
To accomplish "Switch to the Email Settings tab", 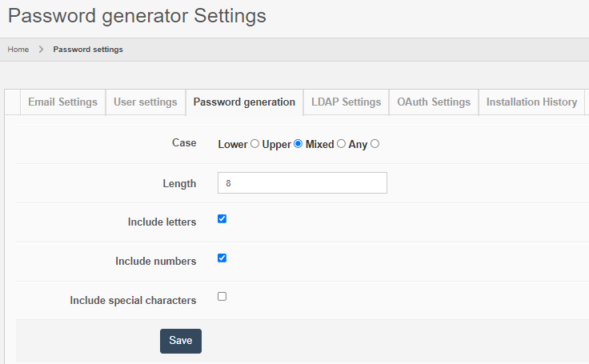I will pos(62,102).
